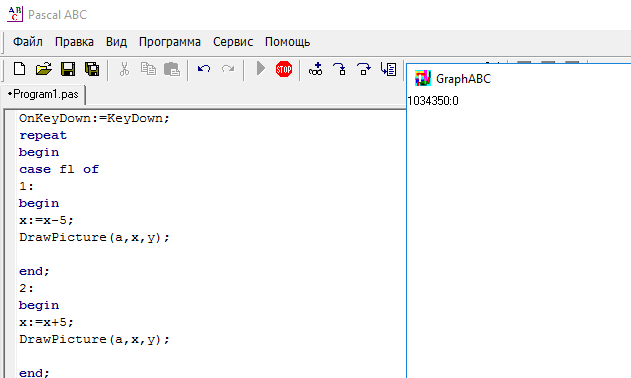This screenshot has height=378, width=631.
Task: Click the 'case fl of' code line
Action: coord(59,169)
